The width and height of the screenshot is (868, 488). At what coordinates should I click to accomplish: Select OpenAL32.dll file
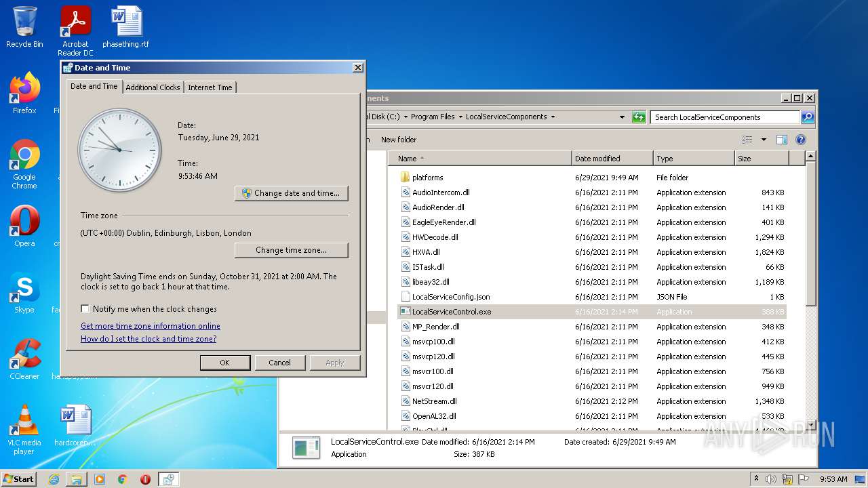point(592,416)
